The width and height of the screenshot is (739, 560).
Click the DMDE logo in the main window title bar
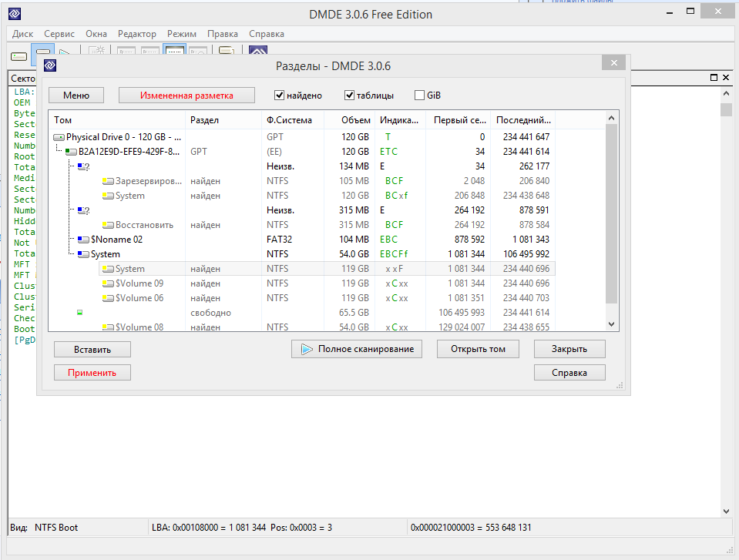(15, 14)
